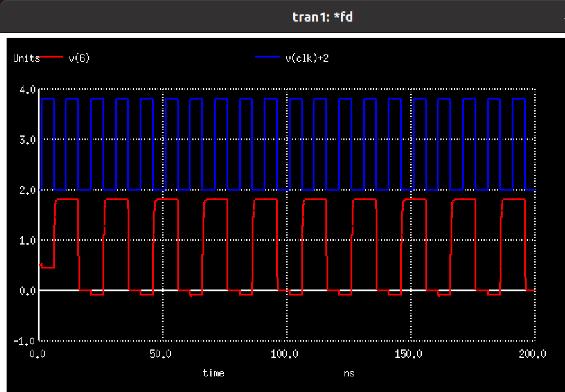Click the window title 'tran1: *fd'
Viewport: 565px width, 392px height.
(322, 17)
